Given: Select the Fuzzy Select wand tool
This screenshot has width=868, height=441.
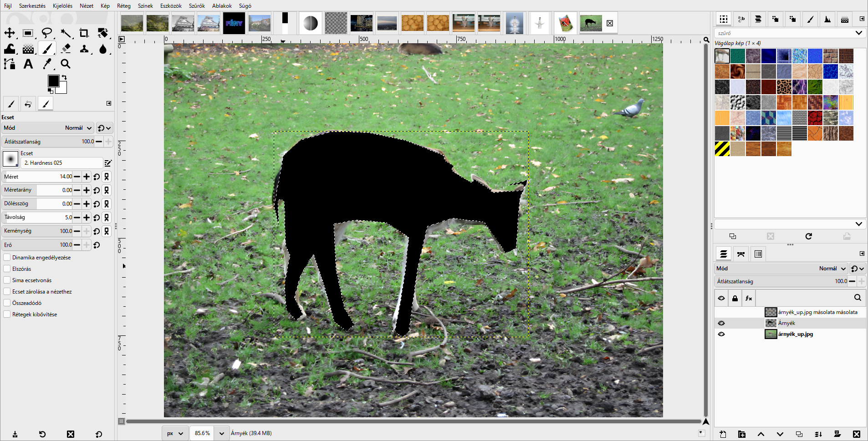Looking at the screenshot, I should coord(66,33).
